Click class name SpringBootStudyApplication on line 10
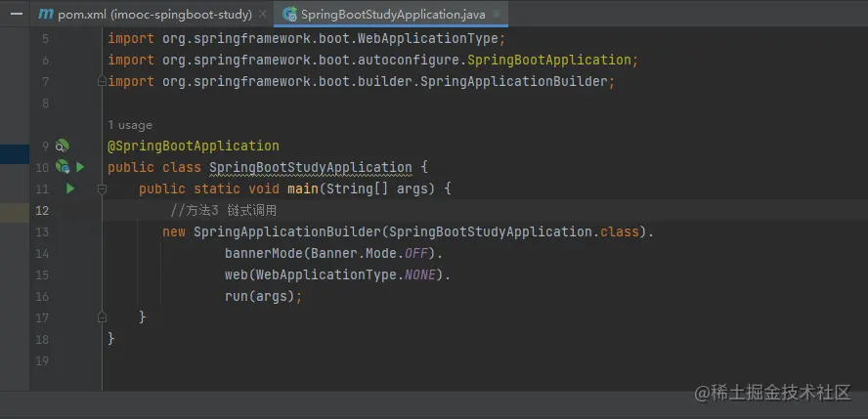The image size is (868, 419). click(311, 167)
